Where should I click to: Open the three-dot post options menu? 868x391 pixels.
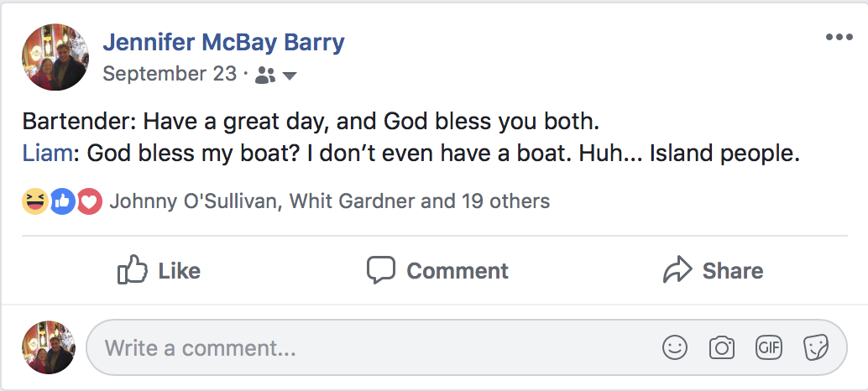[839, 38]
